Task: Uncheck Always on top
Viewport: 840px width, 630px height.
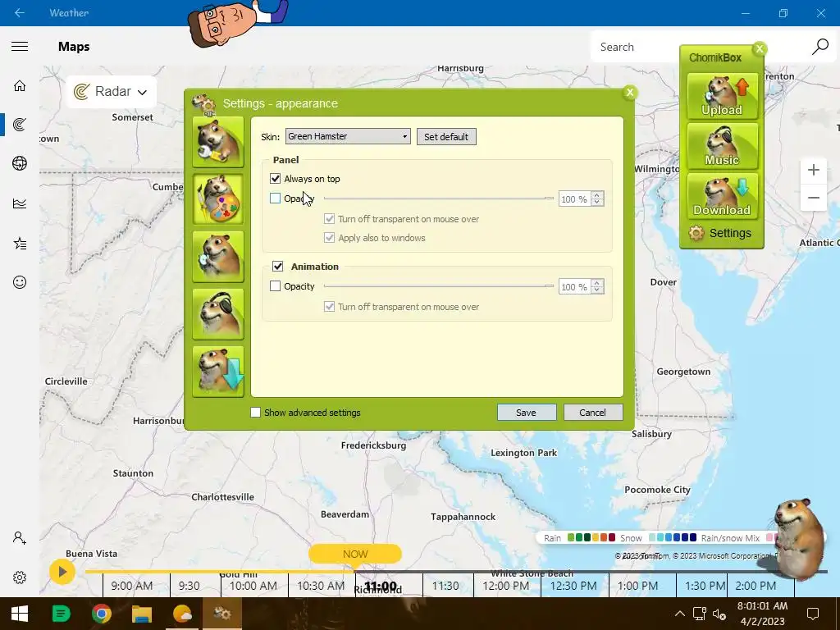Action: [276, 178]
